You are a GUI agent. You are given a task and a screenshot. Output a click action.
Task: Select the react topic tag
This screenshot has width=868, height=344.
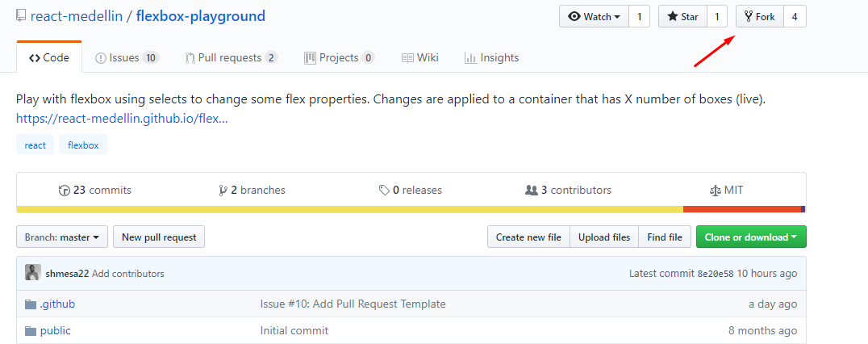(35, 145)
